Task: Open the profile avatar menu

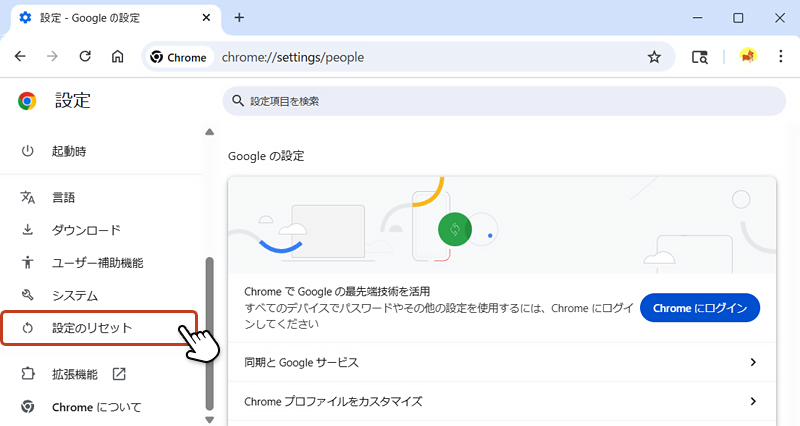Action: tap(748, 56)
